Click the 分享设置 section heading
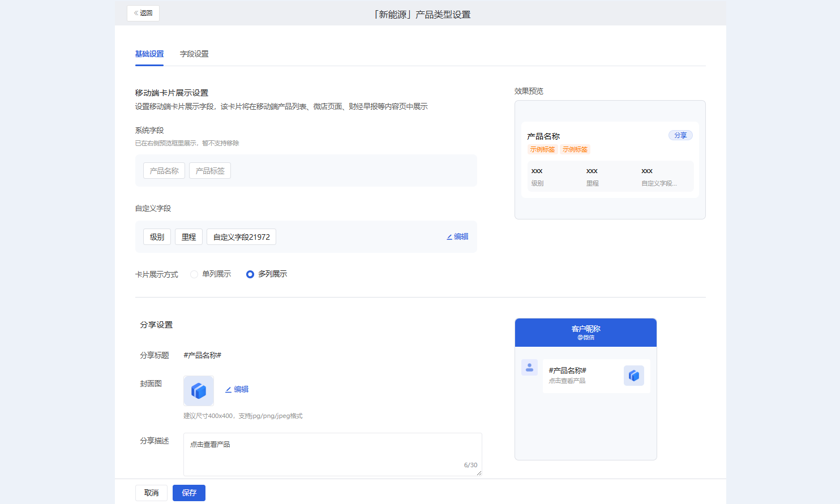This screenshot has height=504, width=840. coord(156,325)
